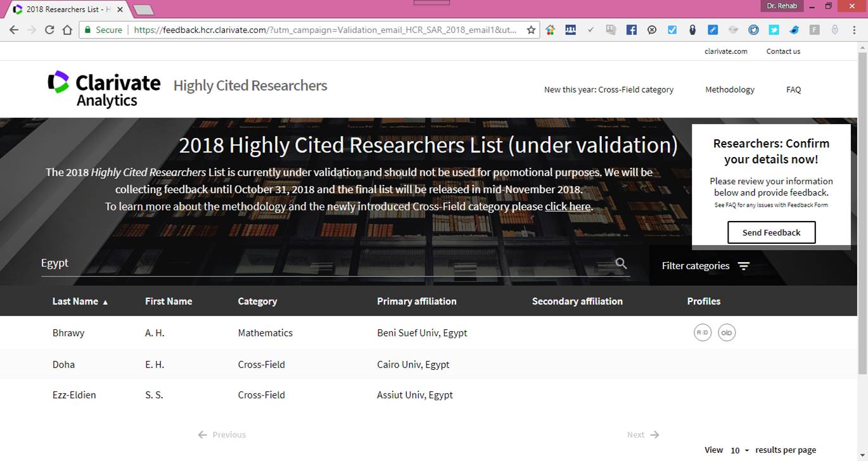Open Bhrawy's ResearcherID profile icon
The width and height of the screenshot is (868, 461).
point(703,332)
